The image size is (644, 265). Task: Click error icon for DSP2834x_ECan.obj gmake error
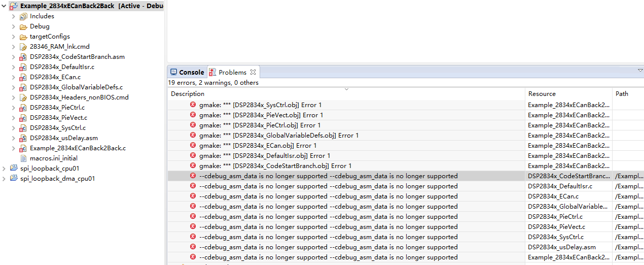[193, 146]
